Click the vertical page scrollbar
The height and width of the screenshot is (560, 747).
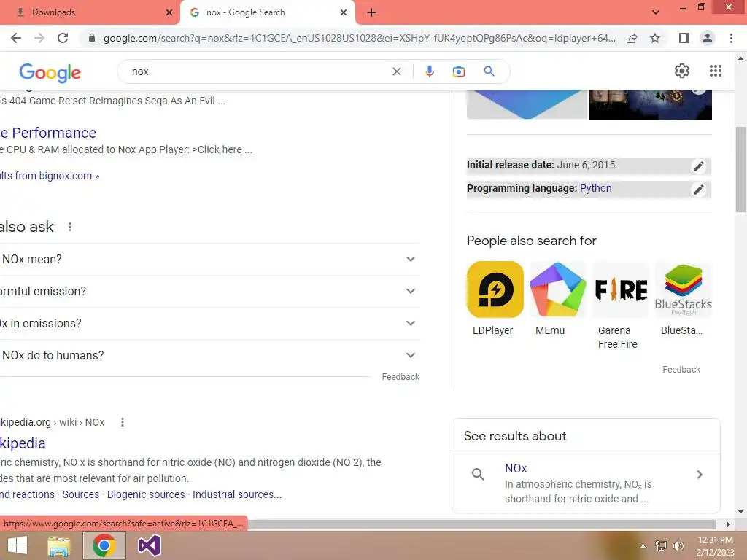[740, 169]
